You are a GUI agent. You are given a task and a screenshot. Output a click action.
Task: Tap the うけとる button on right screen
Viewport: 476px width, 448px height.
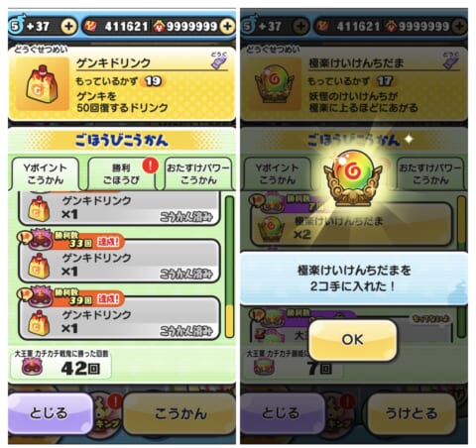(412, 413)
